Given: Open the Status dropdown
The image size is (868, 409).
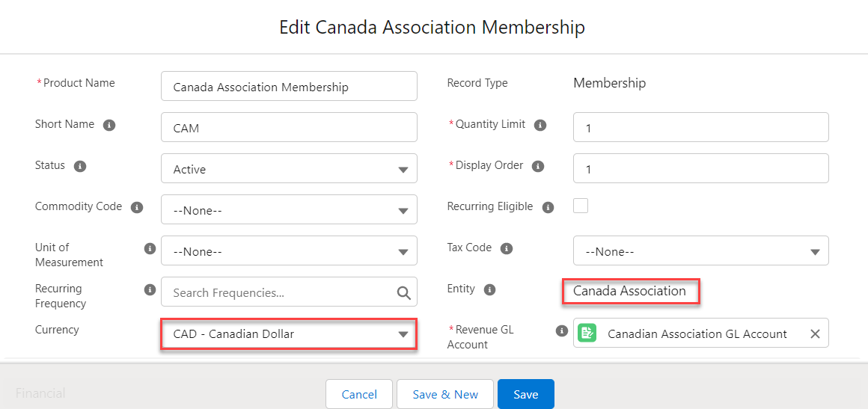Looking at the screenshot, I should pos(289,169).
